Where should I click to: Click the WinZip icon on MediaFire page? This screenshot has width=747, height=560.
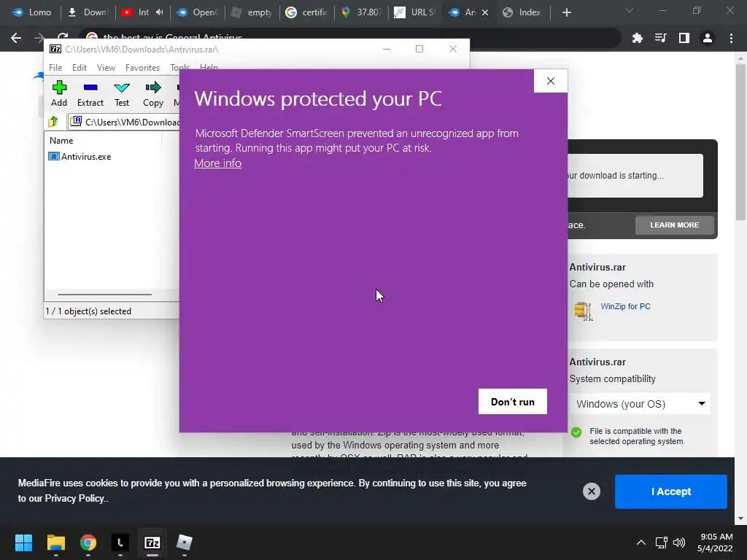pyautogui.click(x=583, y=311)
